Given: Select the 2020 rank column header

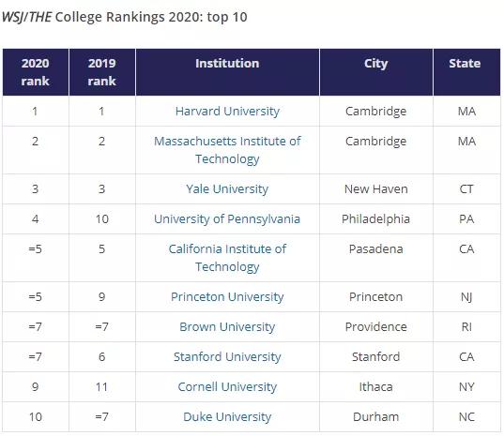Looking at the screenshot, I should (x=36, y=72).
